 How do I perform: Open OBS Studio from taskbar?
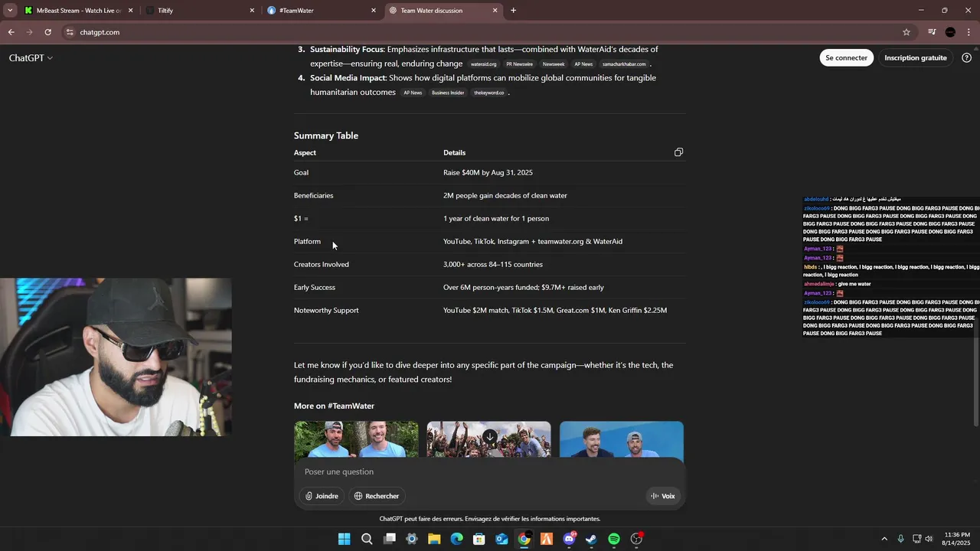tap(636, 539)
